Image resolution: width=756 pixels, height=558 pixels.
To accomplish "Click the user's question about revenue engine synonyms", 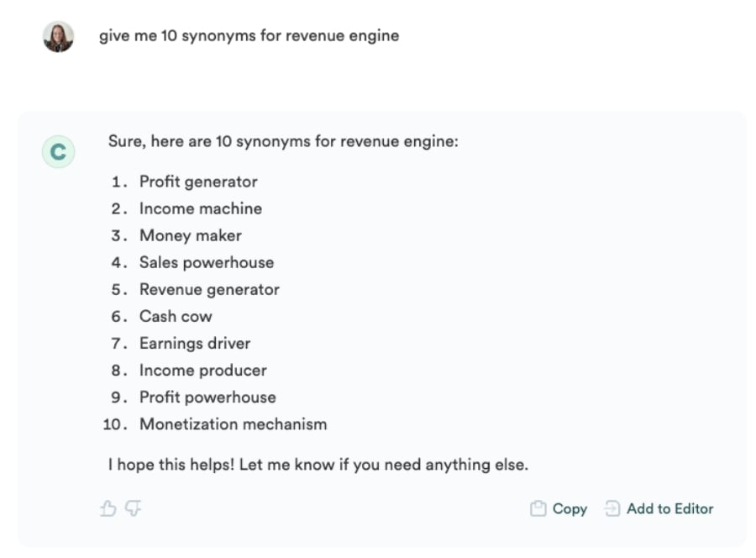I will (x=249, y=35).
